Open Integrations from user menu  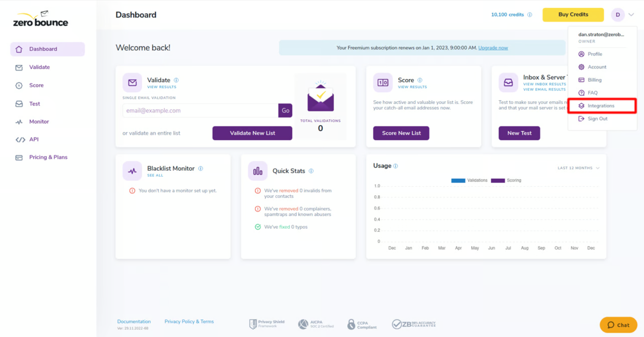602,106
